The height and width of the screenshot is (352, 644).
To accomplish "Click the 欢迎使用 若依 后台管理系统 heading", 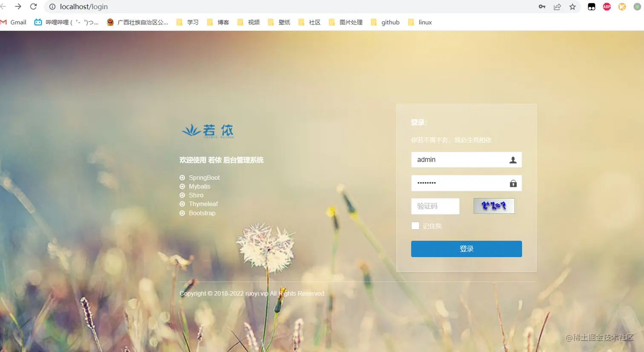I will [221, 160].
